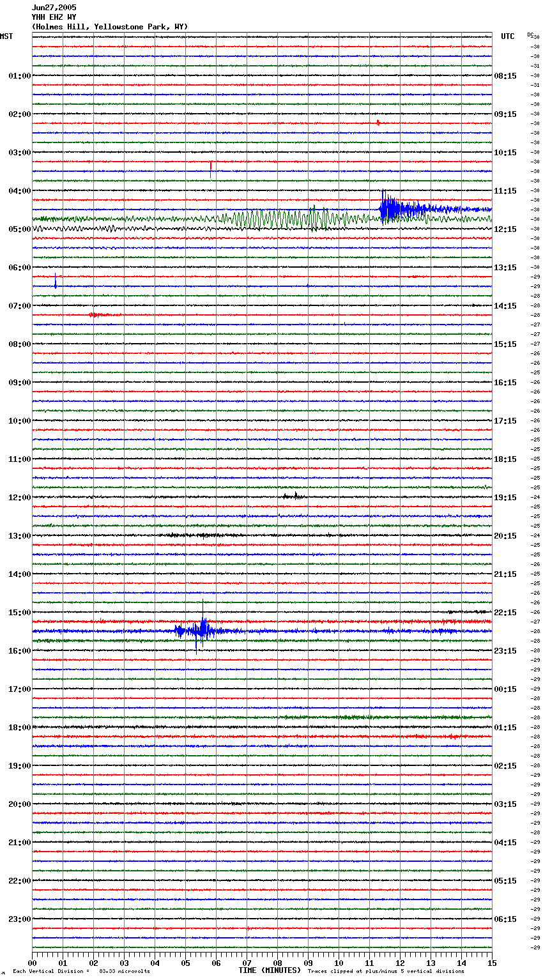Click the x-axis minute tick label 14
Image resolution: width=543 pixels, height=980 pixels.
tap(461, 963)
